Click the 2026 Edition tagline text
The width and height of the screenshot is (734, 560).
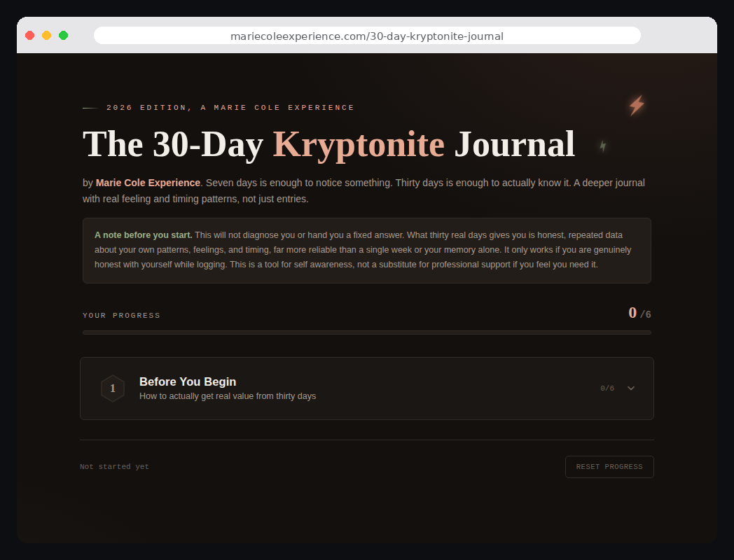230,108
